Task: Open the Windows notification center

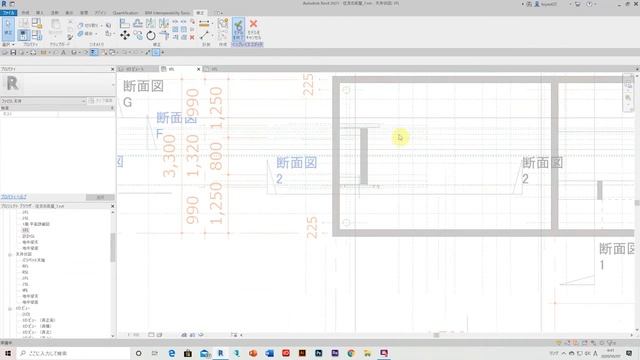Action: click(x=629, y=353)
